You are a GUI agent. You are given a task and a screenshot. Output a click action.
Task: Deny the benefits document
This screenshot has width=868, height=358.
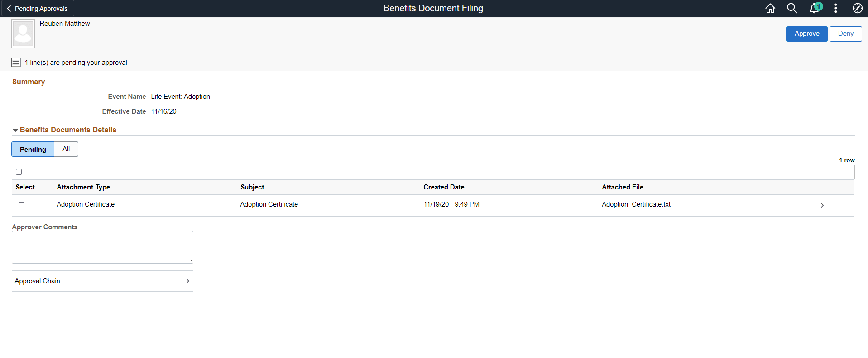point(845,34)
